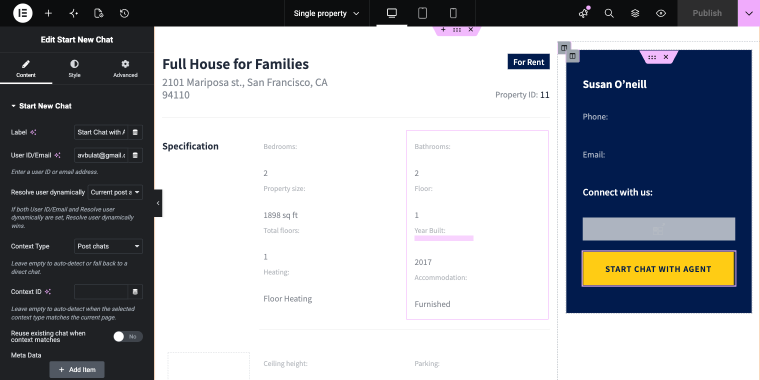Click the outer column edit handle icon

click(564, 48)
